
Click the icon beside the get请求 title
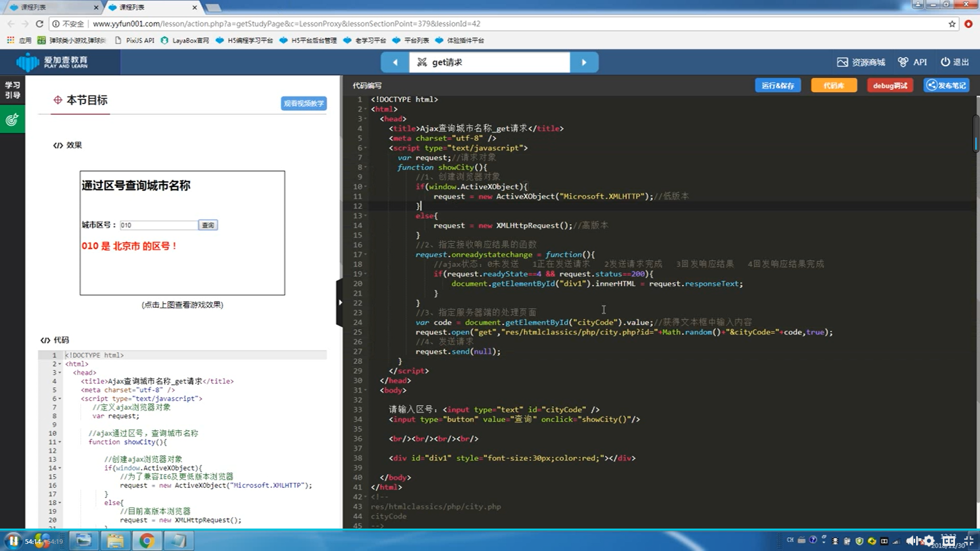point(422,62)
